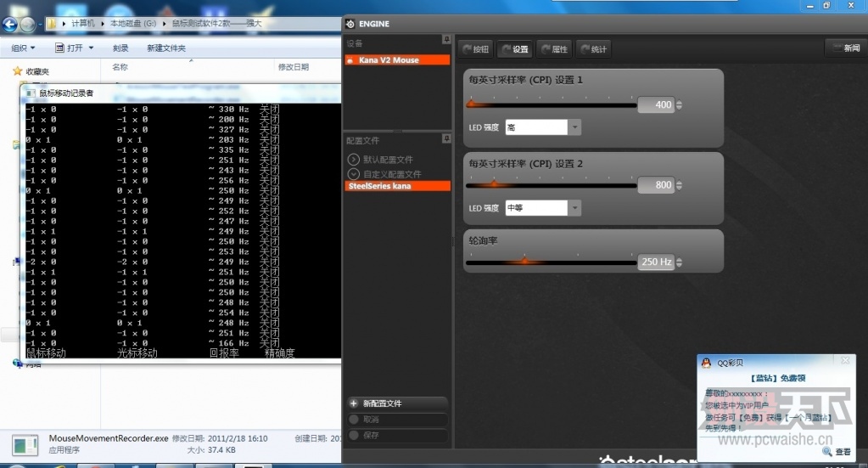Select 计算机 in the Explorer address path
This screenshot has height=468, width=868.
point(83,23)
